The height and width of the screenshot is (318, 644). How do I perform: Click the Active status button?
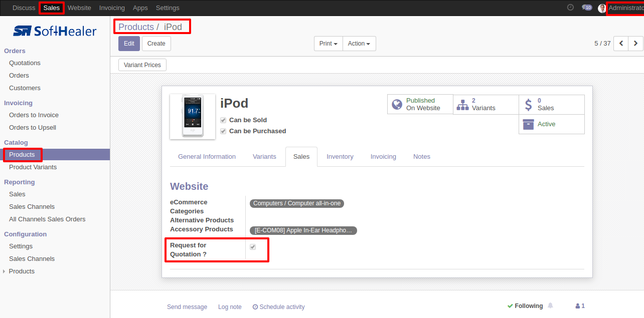coord(552,124)
